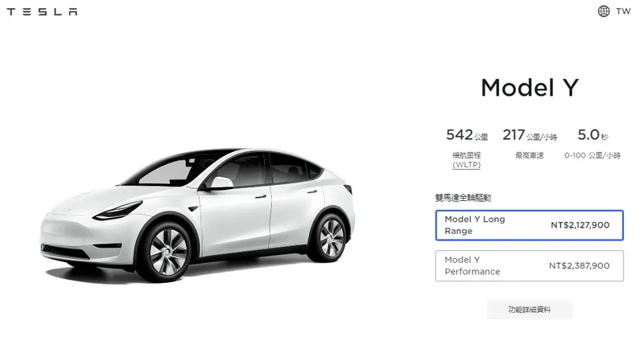Click the 542 公里 range figure
The image size is (644, 357).
point(467,135)
